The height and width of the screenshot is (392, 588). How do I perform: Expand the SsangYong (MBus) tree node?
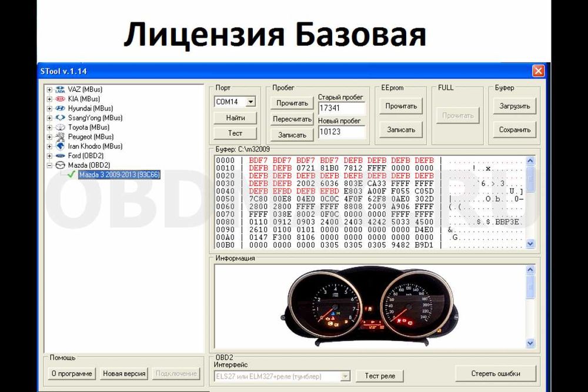click(x=49, y=118)
